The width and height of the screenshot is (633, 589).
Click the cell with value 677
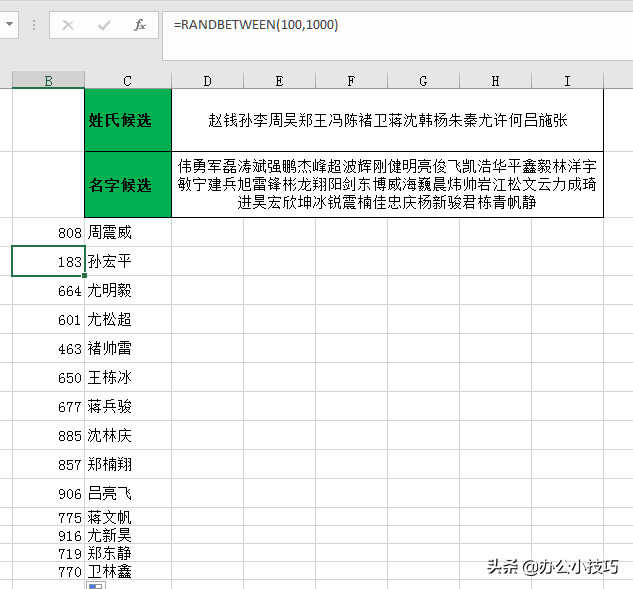pyautogui.click(x=48, y=407)
